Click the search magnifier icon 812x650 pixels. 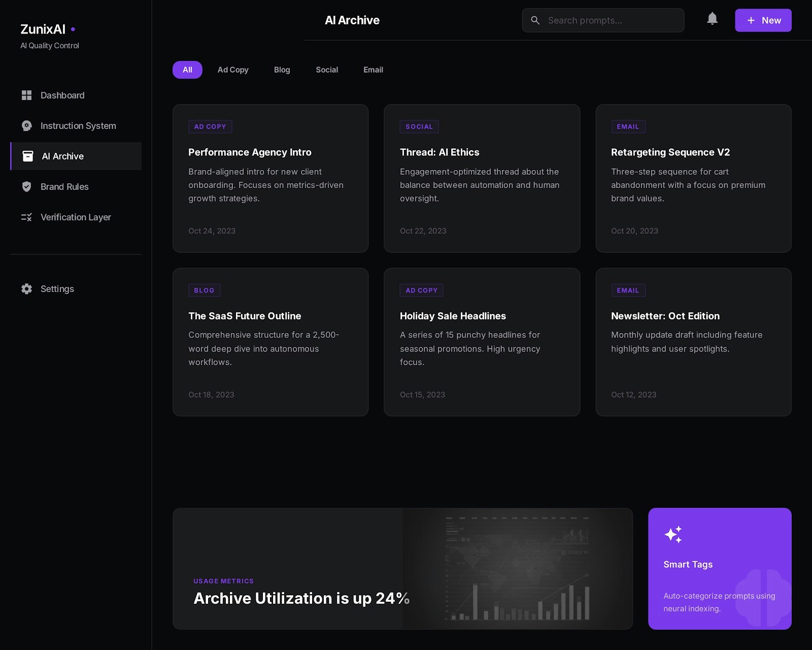click(535, 20)
